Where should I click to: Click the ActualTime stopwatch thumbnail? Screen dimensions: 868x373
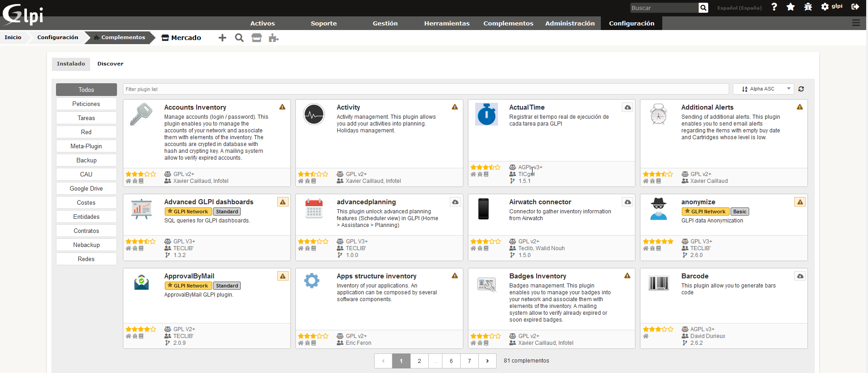(x=487, y=114)
